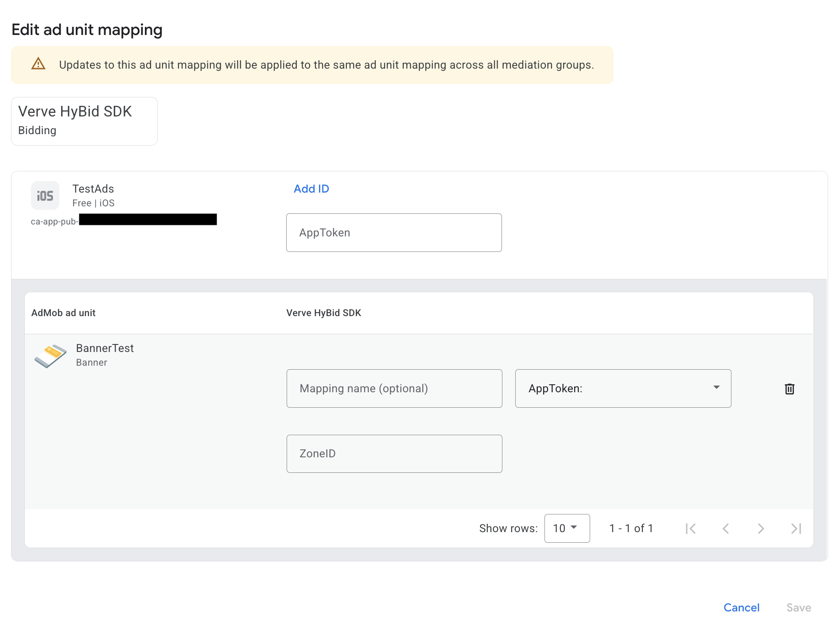840x626 pixels.
Task: Go to next page of rows
Action: click(761, 528)
